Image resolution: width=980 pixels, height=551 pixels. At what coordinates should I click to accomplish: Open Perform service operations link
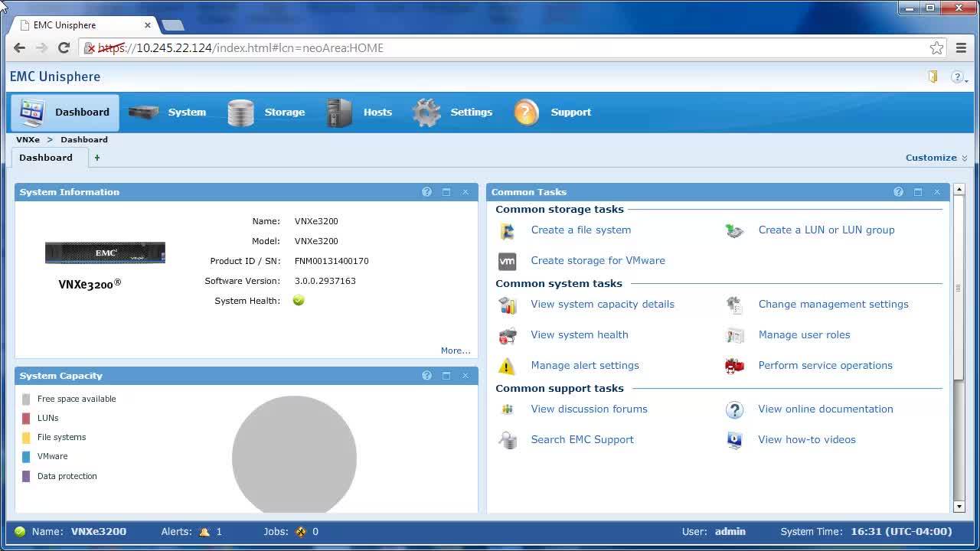pyautogui.click(x=825, y=365)
